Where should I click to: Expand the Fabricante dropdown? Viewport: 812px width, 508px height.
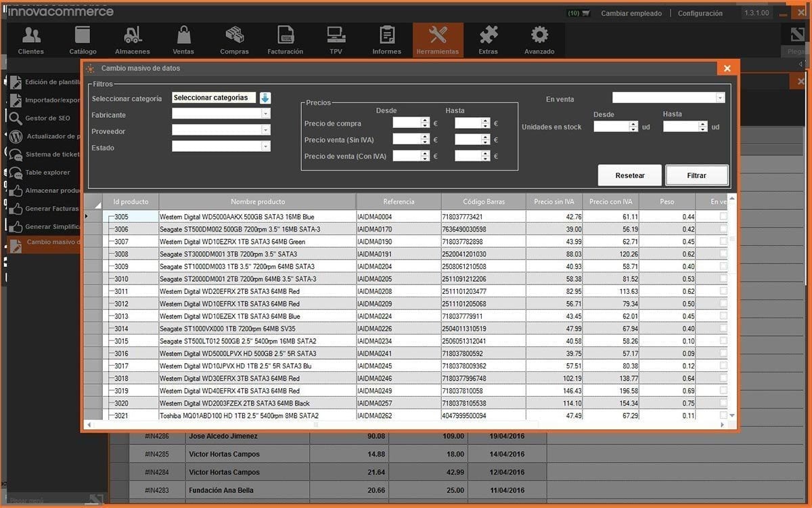265,114
